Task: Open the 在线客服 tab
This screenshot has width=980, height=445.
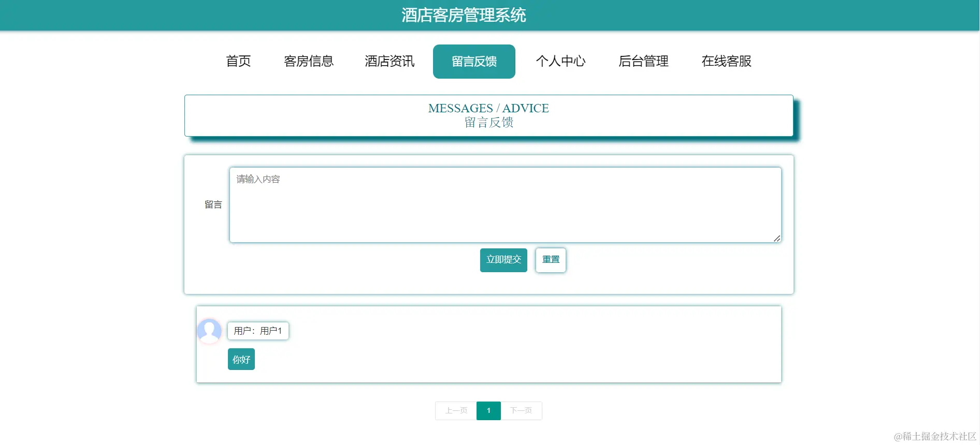Action: [x=726, y=61]
